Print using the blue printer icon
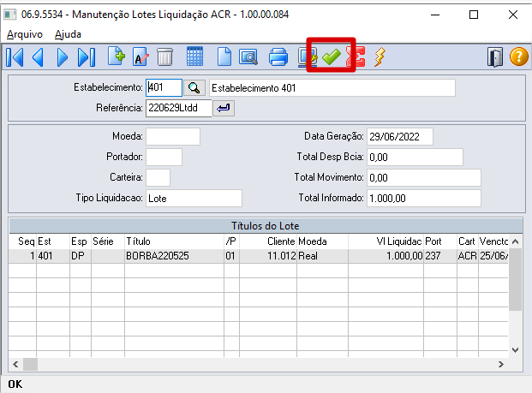 point(278,57)
